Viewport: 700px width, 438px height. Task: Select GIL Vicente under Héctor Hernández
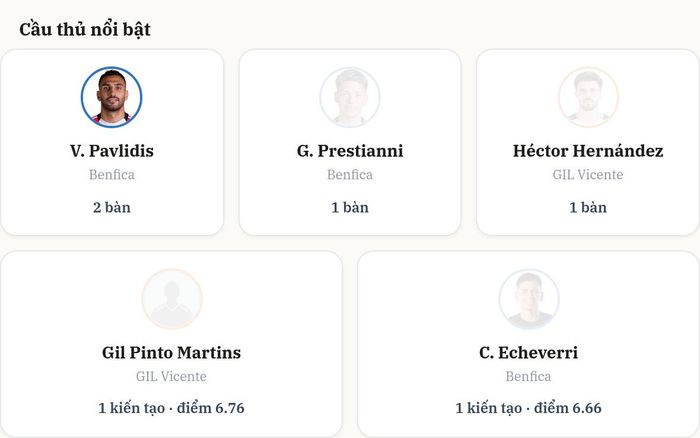[x=588, y=175]
